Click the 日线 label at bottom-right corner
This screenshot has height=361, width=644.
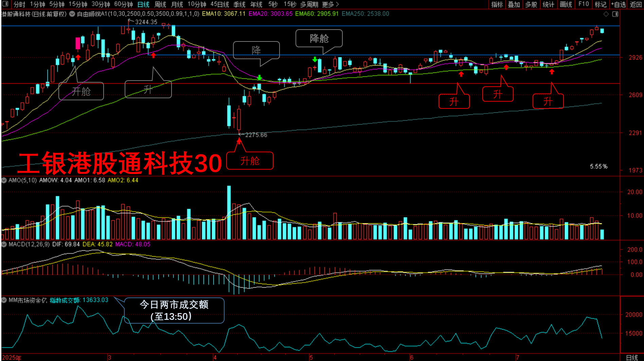(632, 357)
